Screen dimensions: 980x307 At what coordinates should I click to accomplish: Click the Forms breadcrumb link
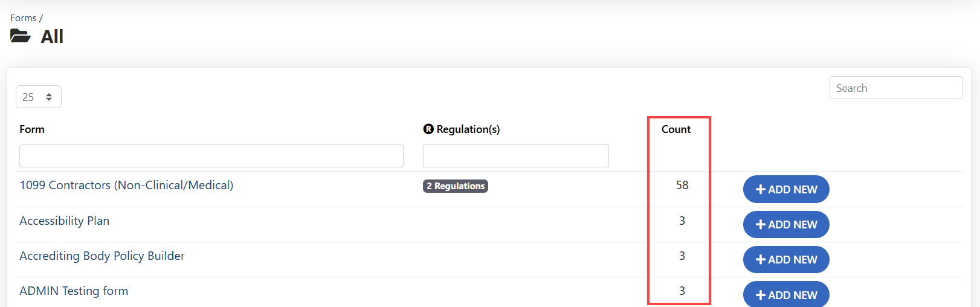[x=23, y=18]
